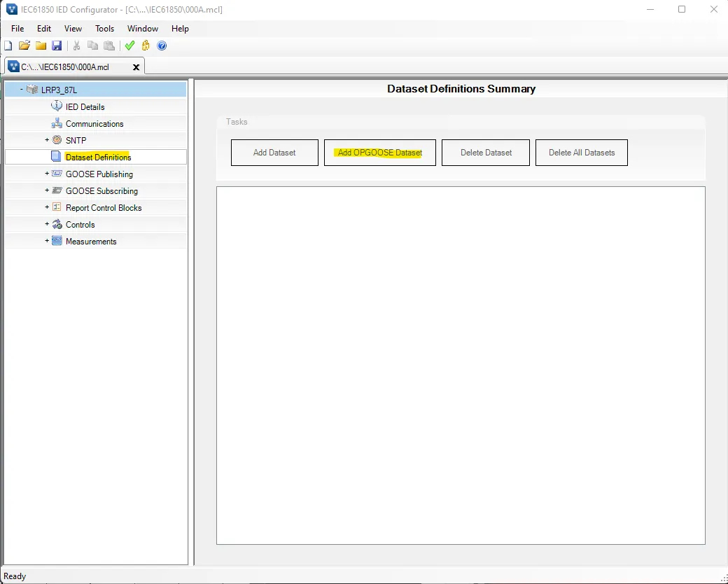728x584 pixels.
Task: Click the paste clipboard icon in toolbar
Action: point(109,46)
